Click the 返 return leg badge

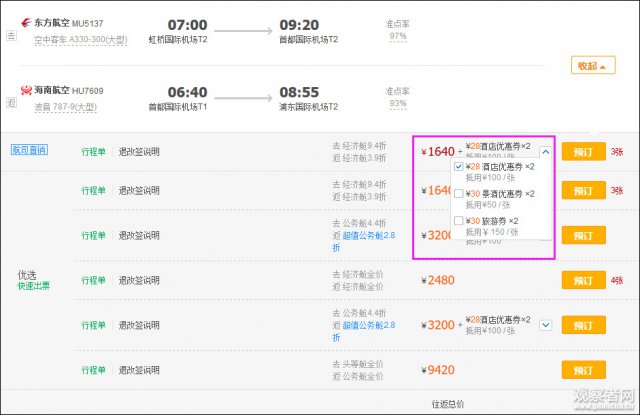11,102
